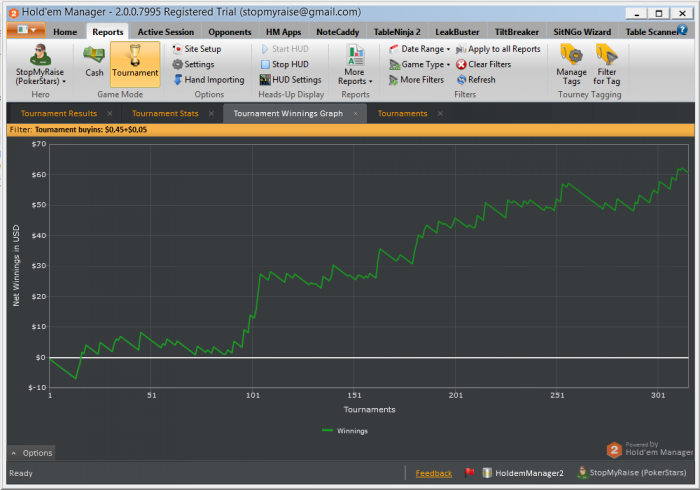
Task: Click HoldemManager2 database in status bar
Action: tap(523, 473)
